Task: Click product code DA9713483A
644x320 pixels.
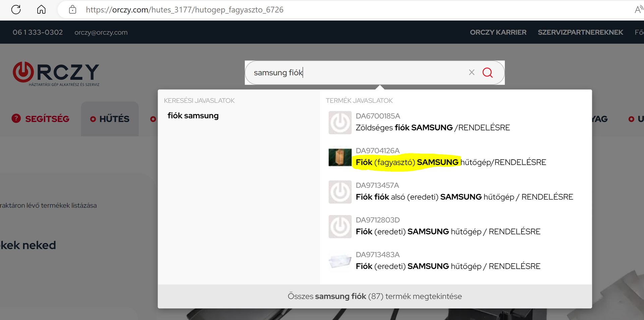Action: (378, 255)
